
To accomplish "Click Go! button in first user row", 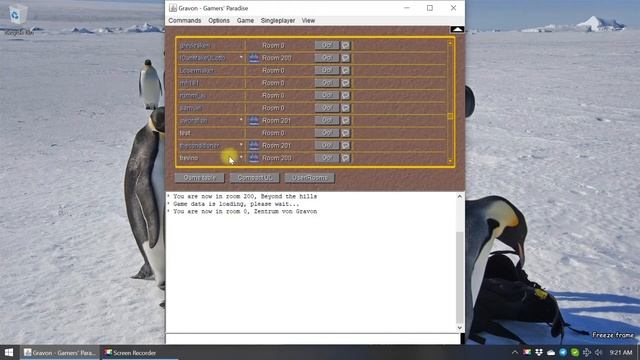I will 327,45.
